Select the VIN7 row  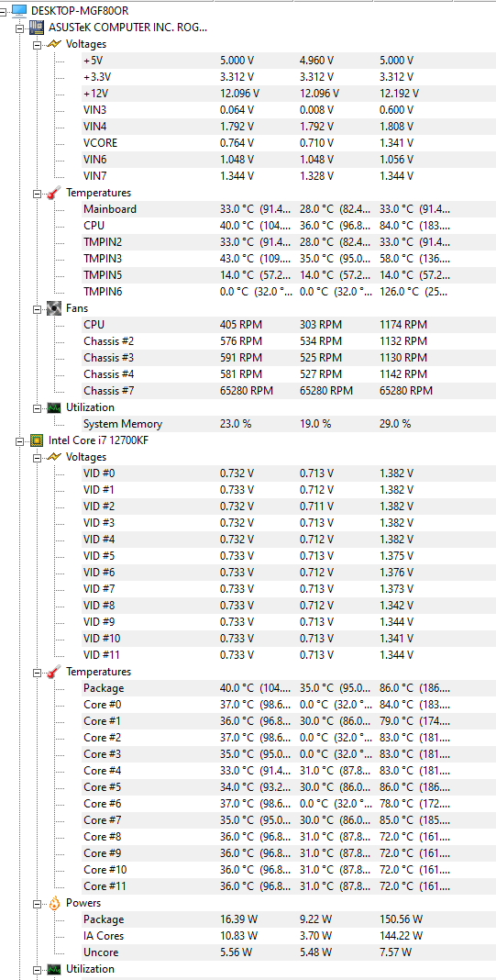(288, 176)
